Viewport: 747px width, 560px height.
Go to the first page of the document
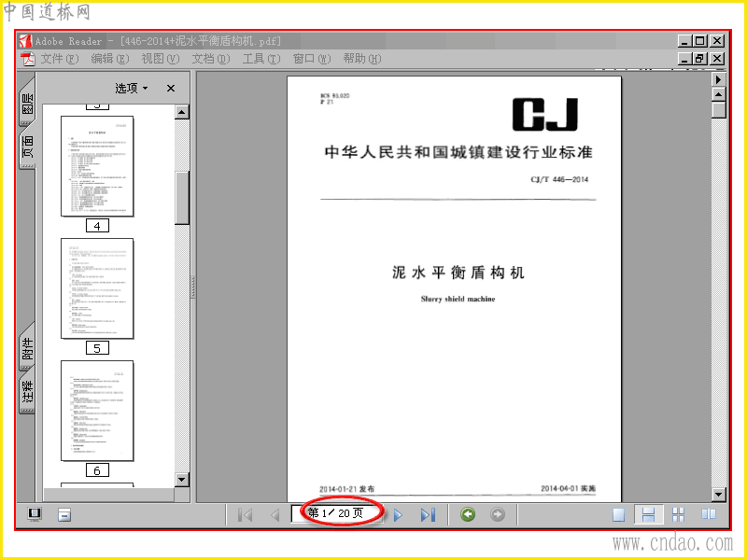245,515
